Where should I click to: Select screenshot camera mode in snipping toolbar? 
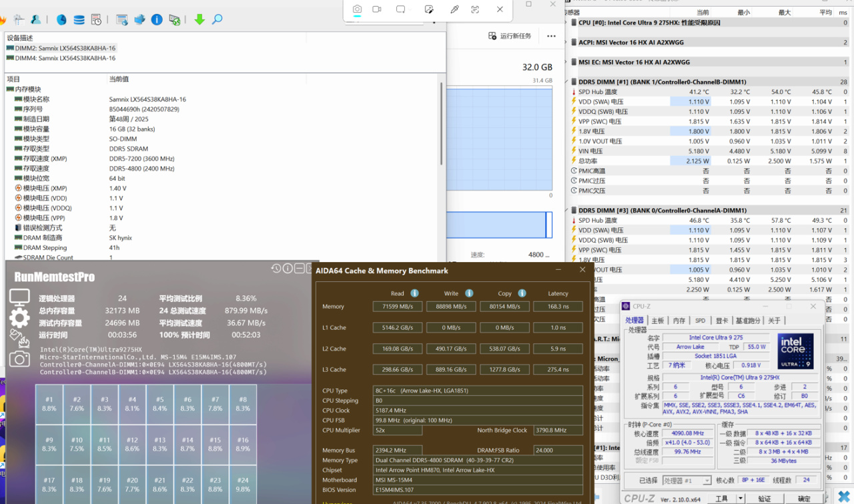(x=357, y=9)
